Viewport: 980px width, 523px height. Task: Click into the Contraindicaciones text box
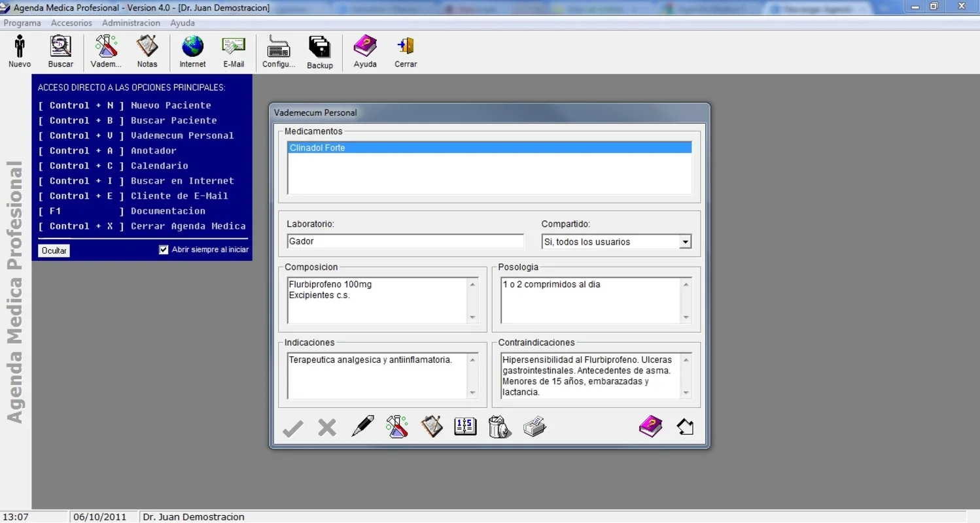[591, 376]
